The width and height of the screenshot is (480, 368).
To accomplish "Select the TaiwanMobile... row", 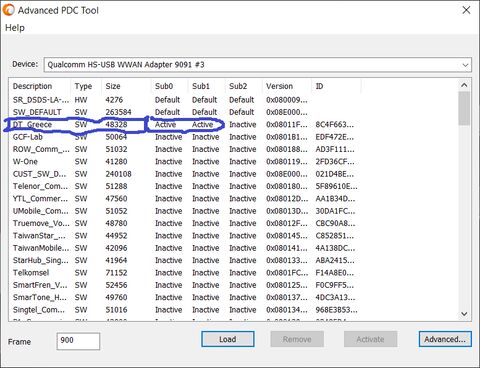I will 185,248.
